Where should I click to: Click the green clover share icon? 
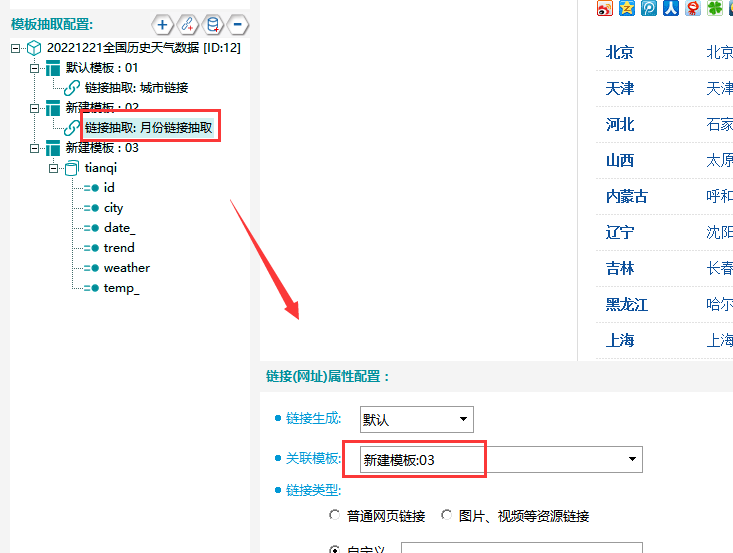[715, 8]
